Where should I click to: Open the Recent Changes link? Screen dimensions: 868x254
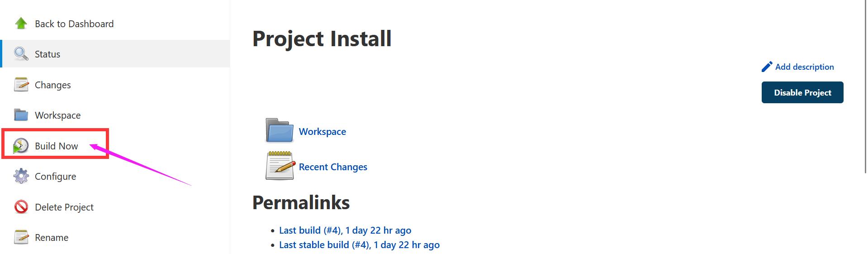click(x=333, y=167)
